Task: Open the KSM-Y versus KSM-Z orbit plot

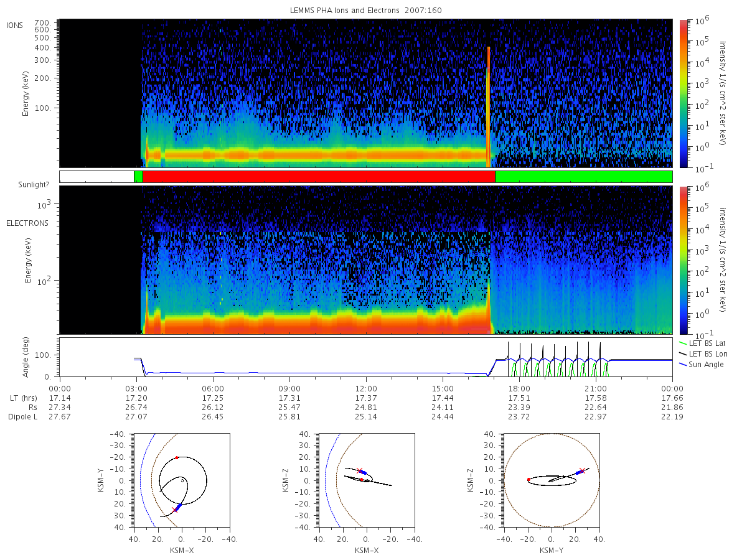Action: click(552, 480)
